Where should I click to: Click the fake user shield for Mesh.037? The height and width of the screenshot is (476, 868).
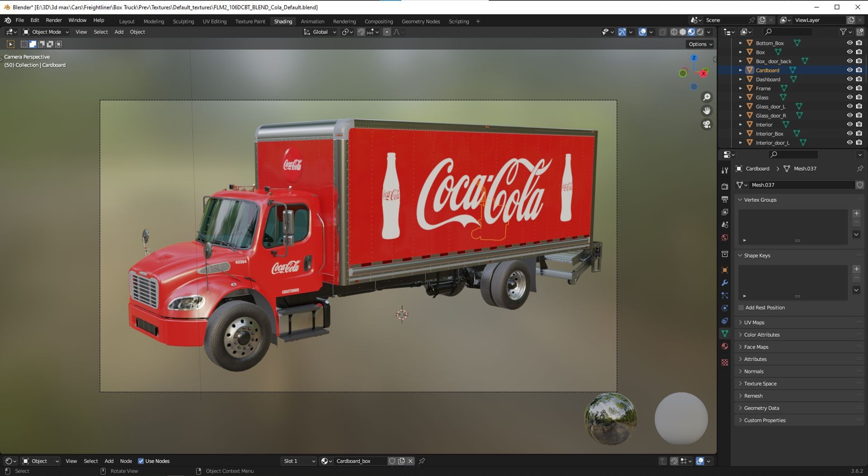860,185
